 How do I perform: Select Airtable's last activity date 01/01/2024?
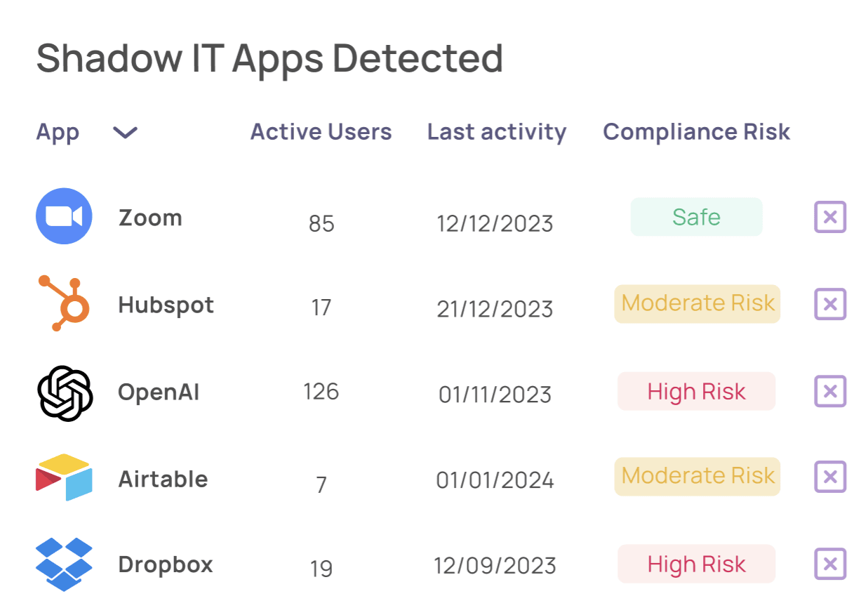[x=495, y=480]
